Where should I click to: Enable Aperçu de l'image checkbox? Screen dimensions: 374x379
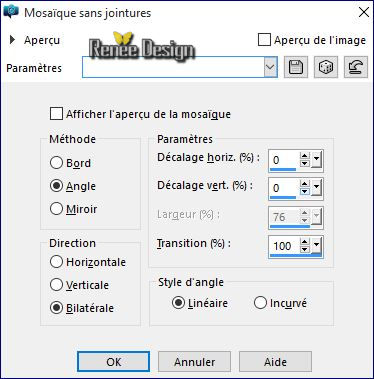click(264, 40)
